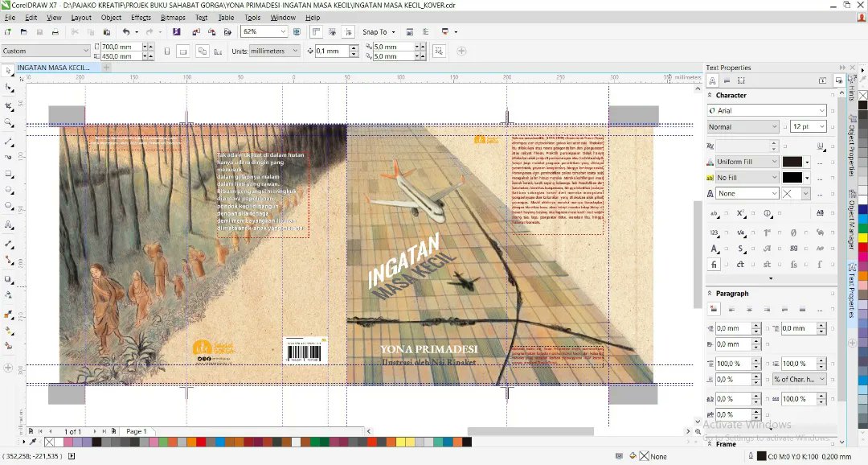Open the File menu
The image size is (868, 465).
point(10,18)
